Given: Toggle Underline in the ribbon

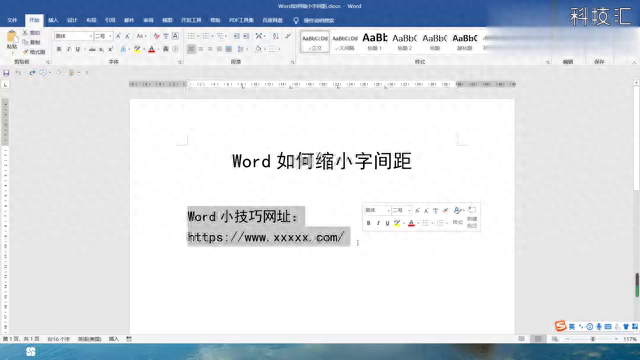Looking at the screenshot, I should (78, 49).
